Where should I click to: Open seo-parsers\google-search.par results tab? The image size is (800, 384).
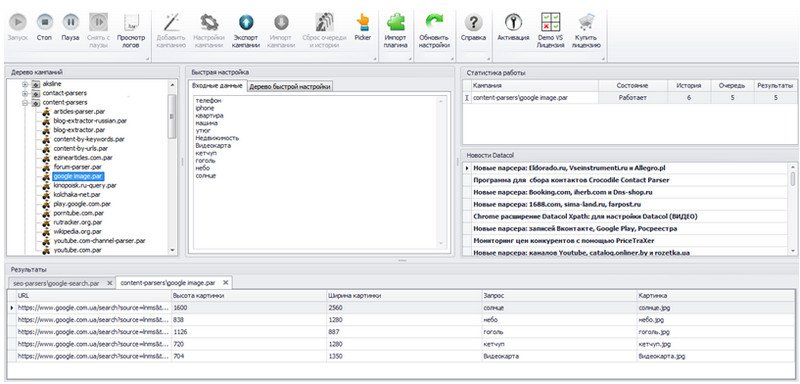58,283
